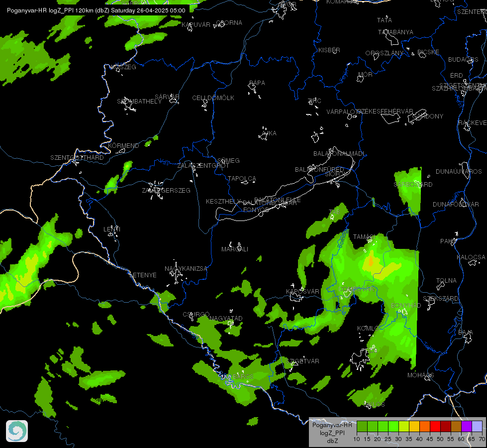Viewport: 487px width, 448px height.
Task: Click the MOHÁCS city label
Action: click(x=420, y=375)
